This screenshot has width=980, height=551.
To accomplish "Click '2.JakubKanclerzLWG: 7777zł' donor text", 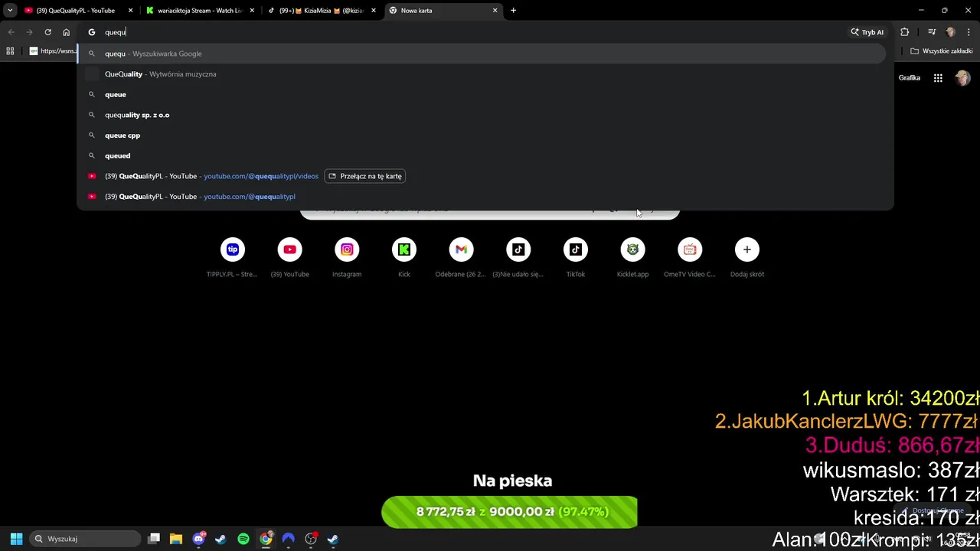I will tap(847, 422).
